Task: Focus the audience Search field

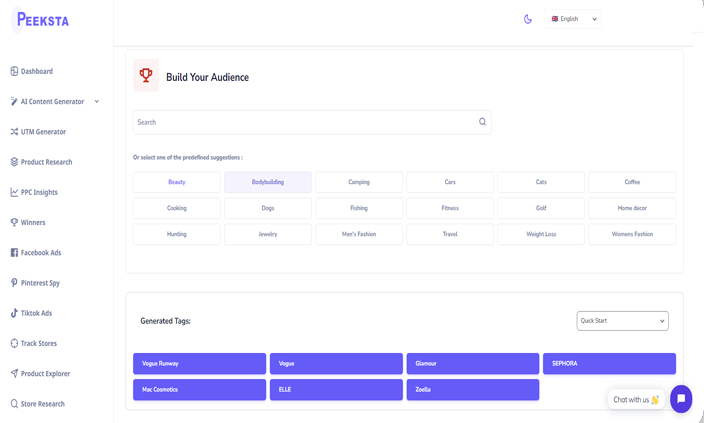Action: click(x=312, y=122)
